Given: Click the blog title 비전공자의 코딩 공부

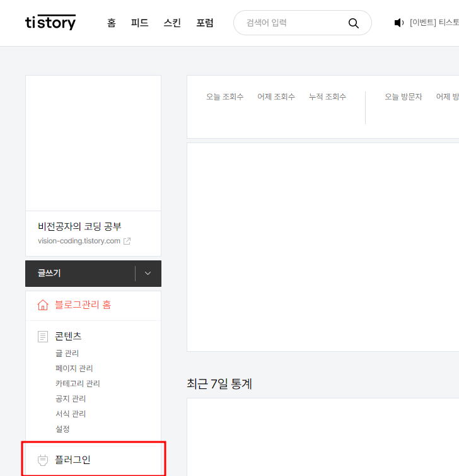Looking at the screenshot, I should pyautogui.click(x=79, y=226).
